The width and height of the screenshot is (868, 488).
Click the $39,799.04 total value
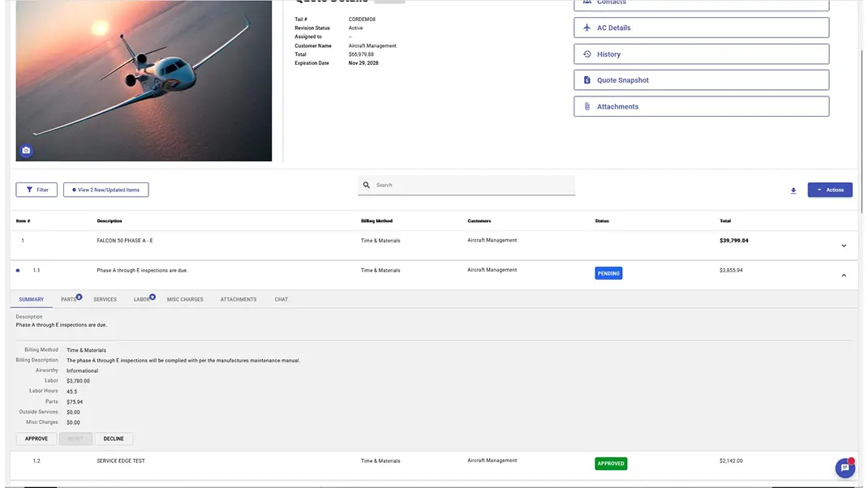click(x=733, y=241)
